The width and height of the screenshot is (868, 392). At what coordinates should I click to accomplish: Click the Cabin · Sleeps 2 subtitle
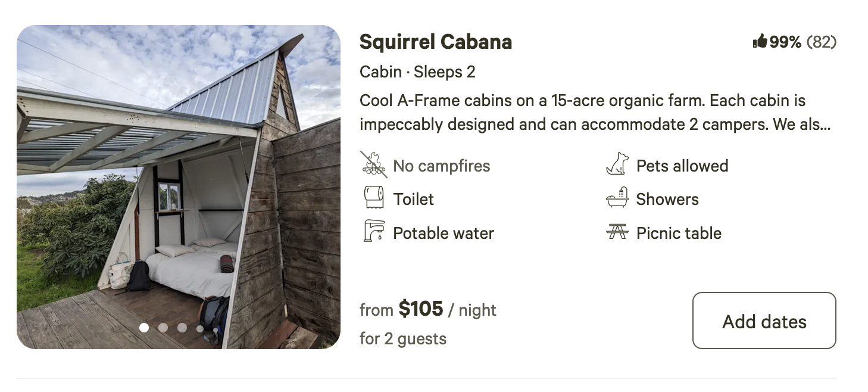pyautogui.click(x=417, y=72)
